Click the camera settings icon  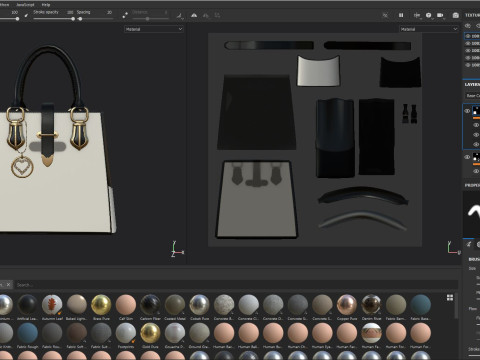point(440,15)
